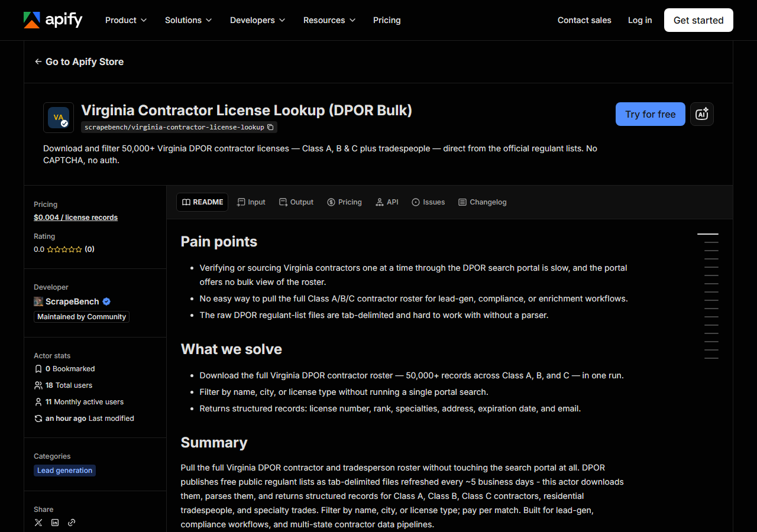Switch to the API tab

pos(387,202)
